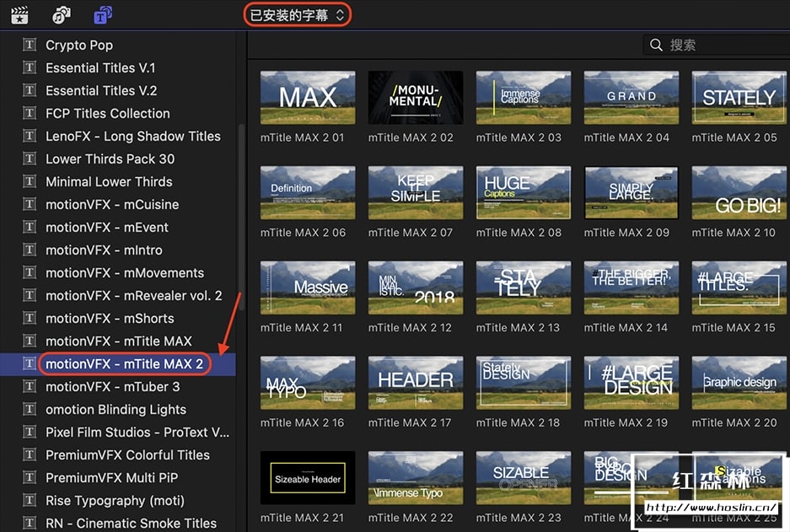Select mTitle MAX 2 11 Massive thumbnail
The height and width of the screenshot is (532, 790).
[308, 287]
